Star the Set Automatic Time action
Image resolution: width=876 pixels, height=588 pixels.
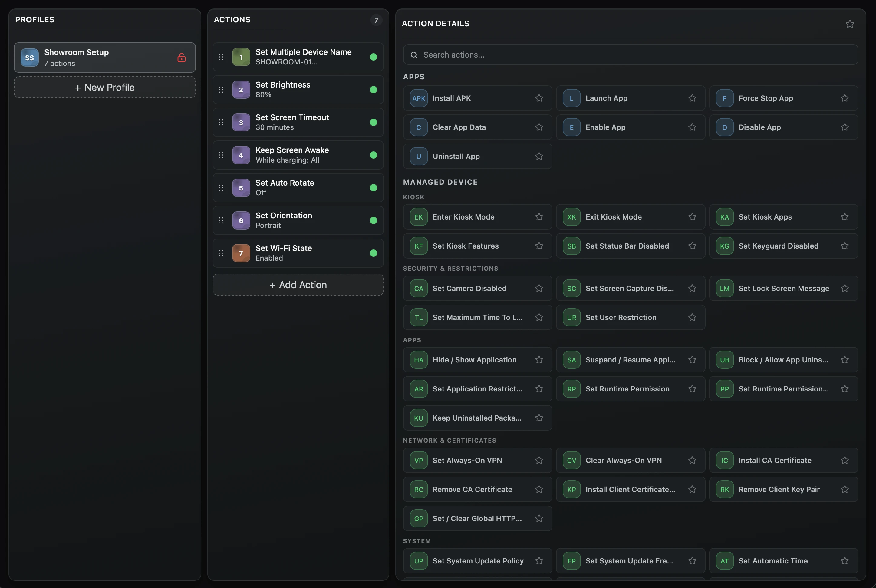(845, 561)
